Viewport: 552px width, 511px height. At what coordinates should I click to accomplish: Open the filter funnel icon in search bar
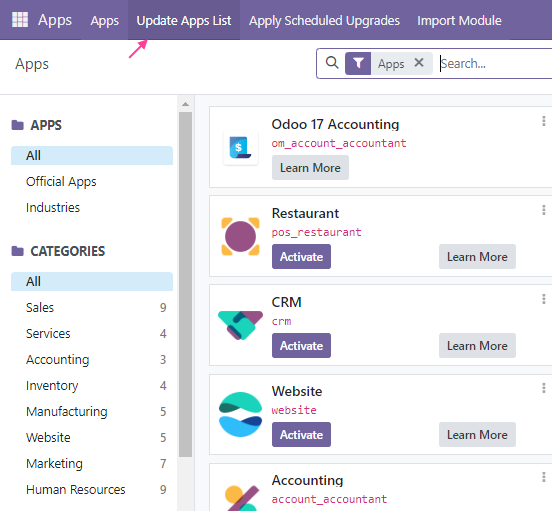358,63
